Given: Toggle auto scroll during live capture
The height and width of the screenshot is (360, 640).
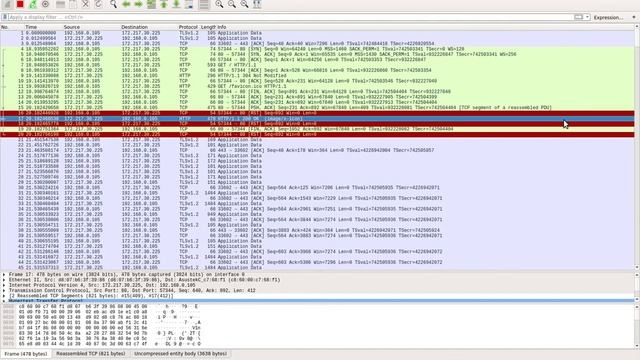Looking at the screenshot, I should [x=189, y=4].
